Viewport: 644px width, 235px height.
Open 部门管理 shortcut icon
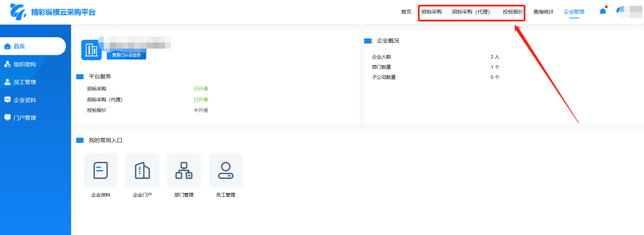click(184, 170)
